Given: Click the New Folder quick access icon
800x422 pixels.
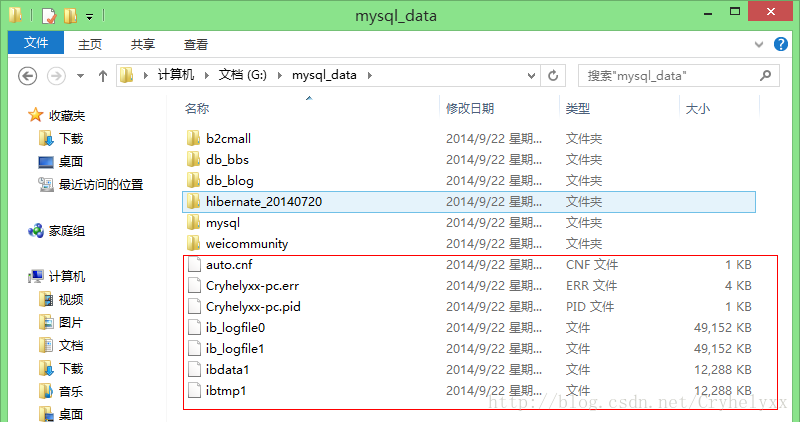Looking at the screenshot, I should pyautogui.click(x=70, y=16).
